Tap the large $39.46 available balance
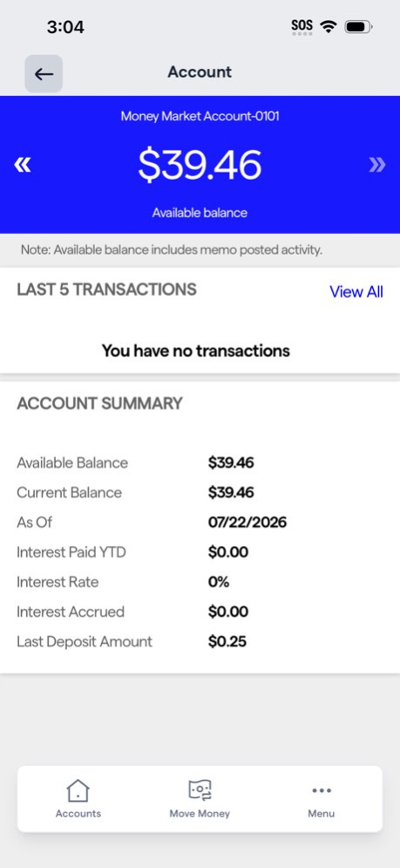 click(200, 165)
